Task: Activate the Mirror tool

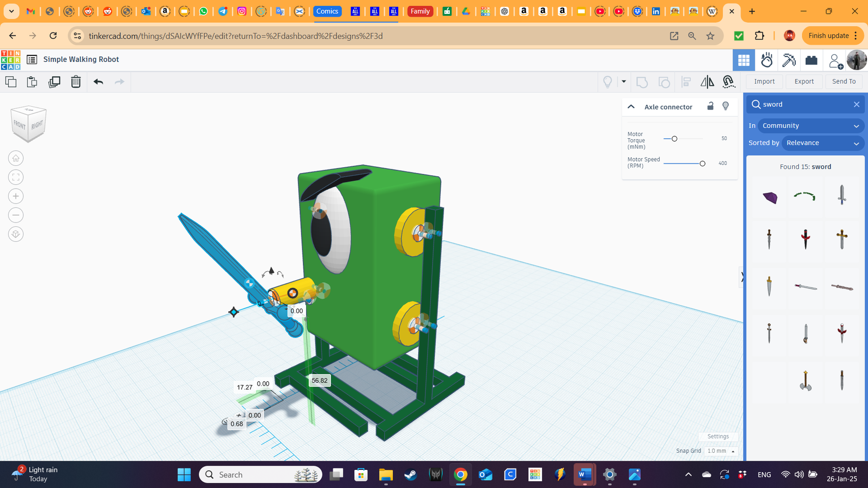Action: [707, 82]
